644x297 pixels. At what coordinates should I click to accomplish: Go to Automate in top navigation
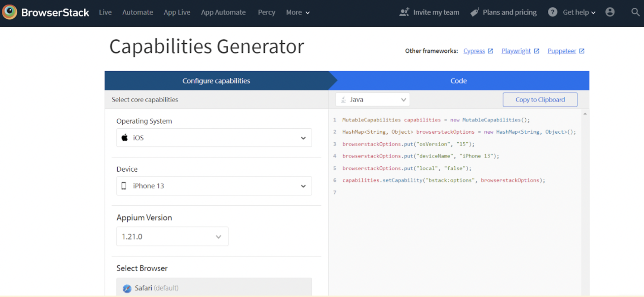coord(137,12)
